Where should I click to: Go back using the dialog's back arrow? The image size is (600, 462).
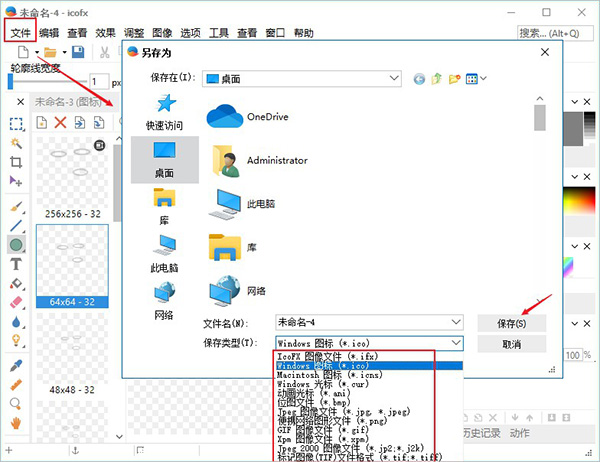419,77
